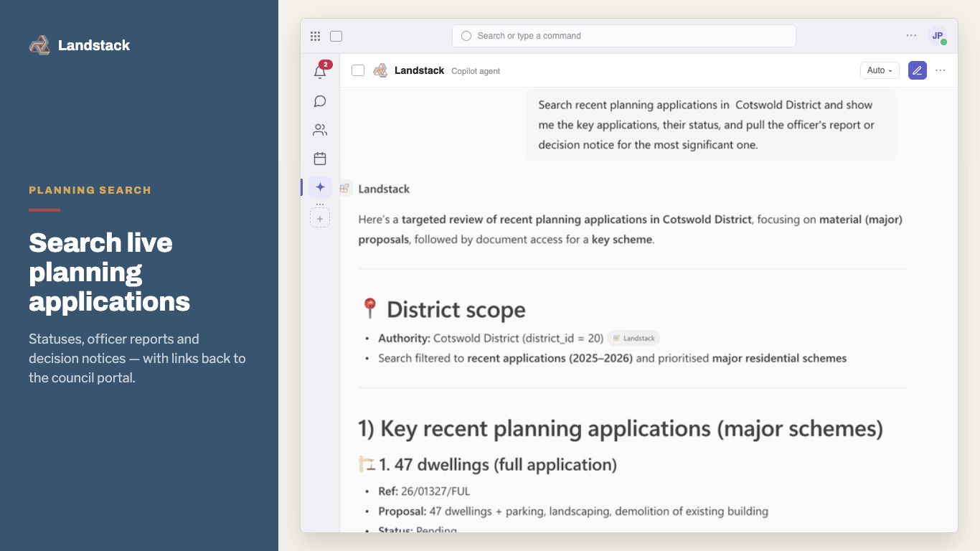Click the Landstack sender avatar in the response

345,189
